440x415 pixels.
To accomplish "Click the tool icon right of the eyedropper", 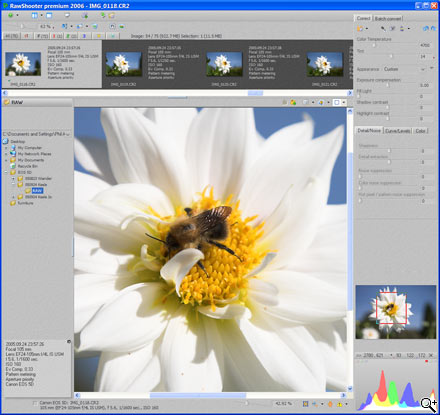I will (393, 29).
